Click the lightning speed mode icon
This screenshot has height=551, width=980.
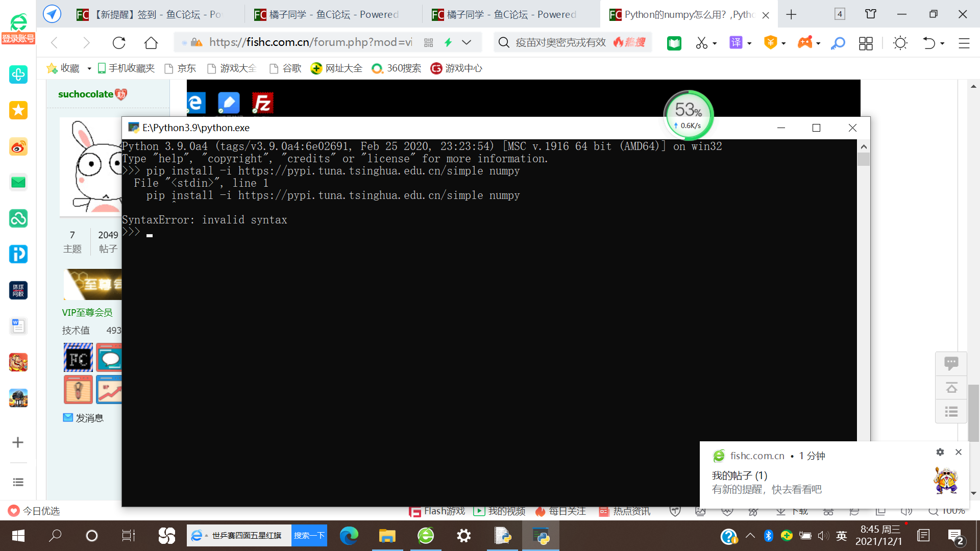(x=448, y=42)
